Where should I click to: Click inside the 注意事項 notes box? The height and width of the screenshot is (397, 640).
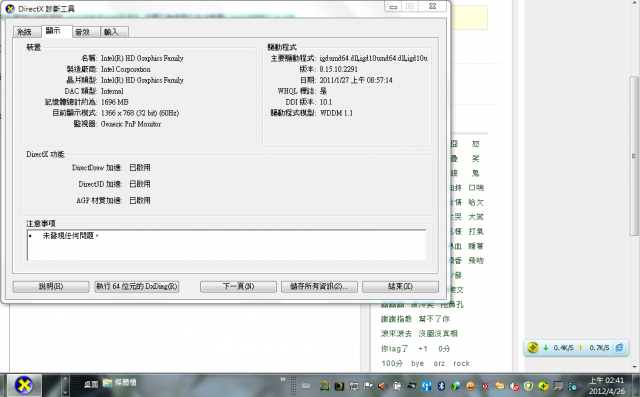click(x=227, y=245)
